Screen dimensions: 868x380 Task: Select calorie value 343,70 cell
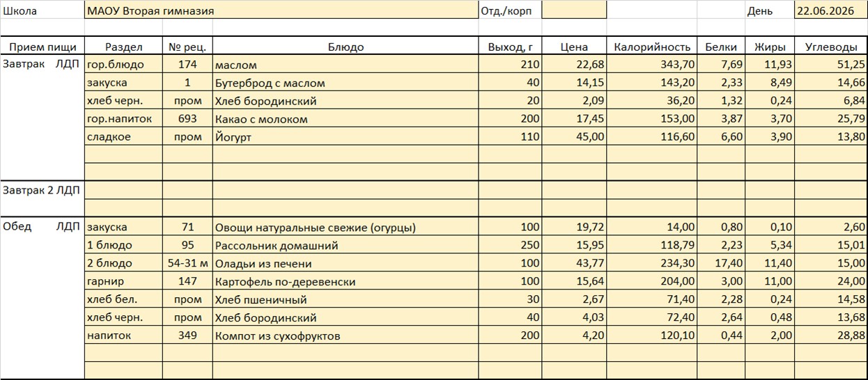click(652, 65)
